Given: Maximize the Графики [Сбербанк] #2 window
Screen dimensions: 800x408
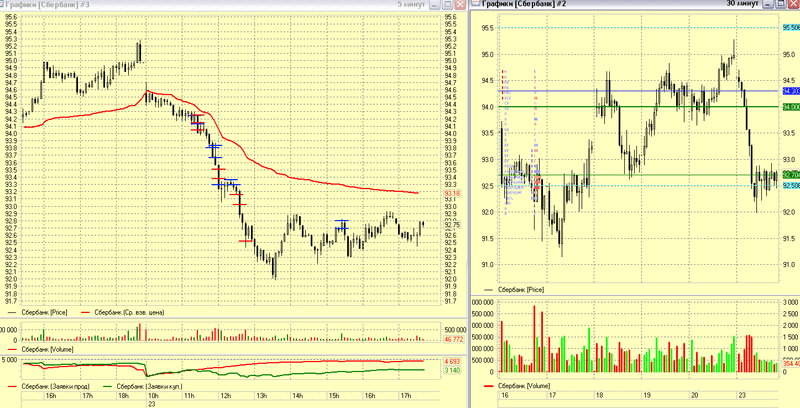Looking at the screenshot, I should tap(781, 4).
